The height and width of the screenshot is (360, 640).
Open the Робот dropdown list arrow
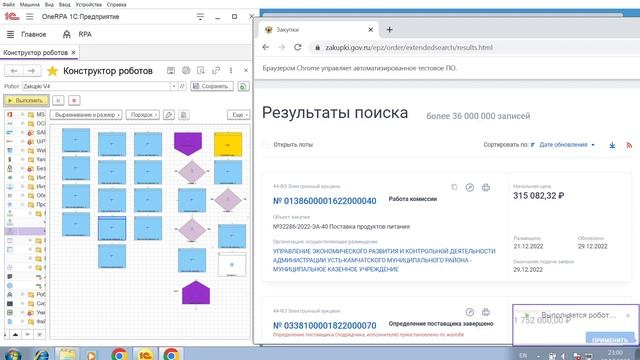coord(174,86)
